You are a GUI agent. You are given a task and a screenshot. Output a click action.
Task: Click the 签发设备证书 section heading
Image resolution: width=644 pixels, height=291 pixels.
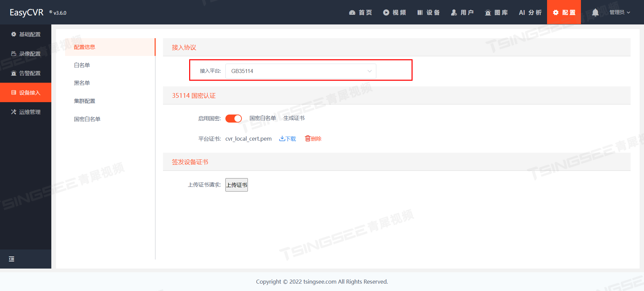190,162
